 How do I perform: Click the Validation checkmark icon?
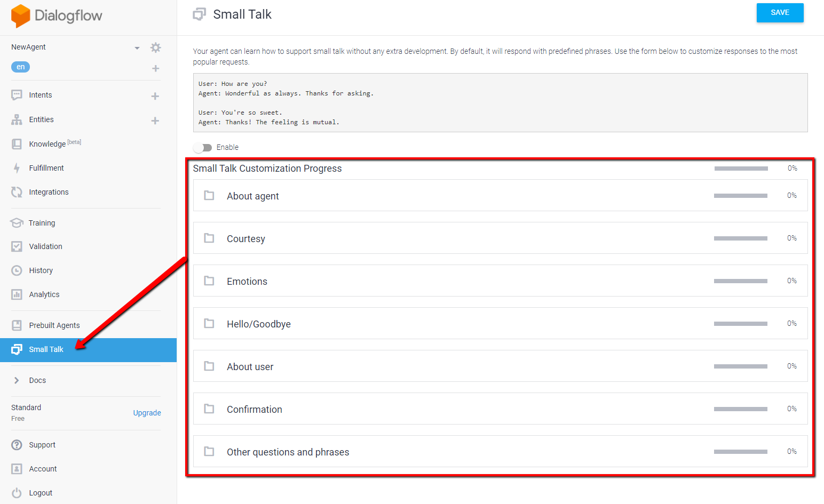tap(17, 246)
